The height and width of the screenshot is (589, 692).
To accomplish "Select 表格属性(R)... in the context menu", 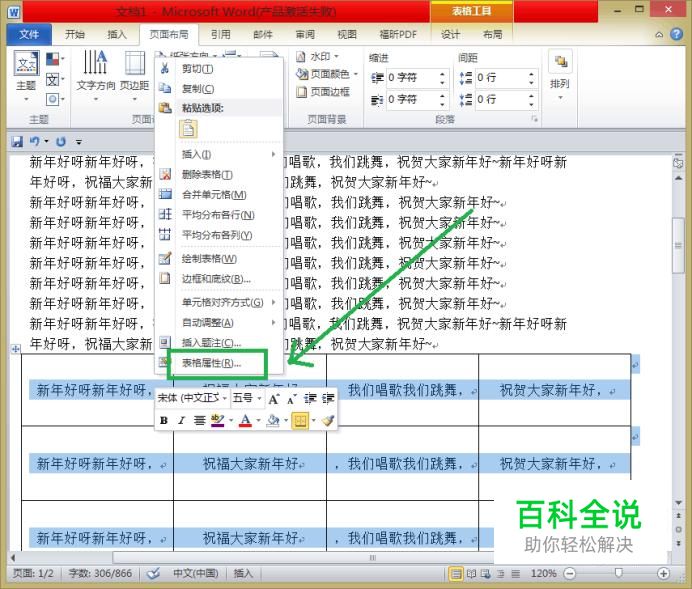I will tap(211, 364).
